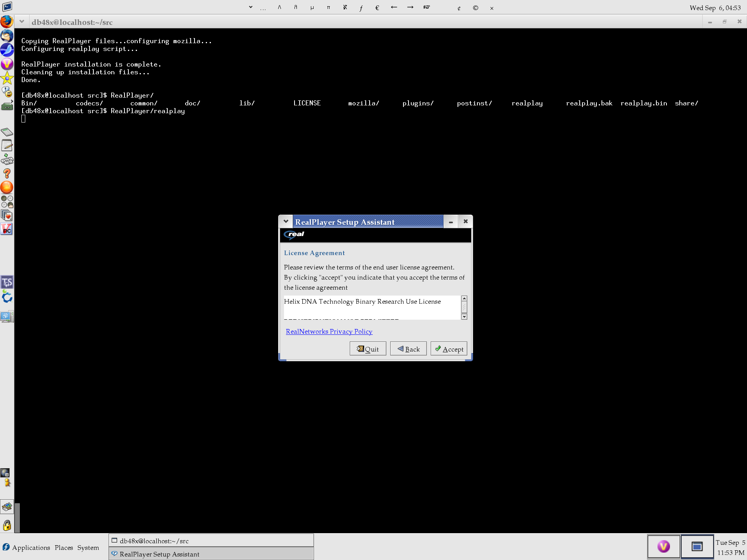Open Thunderbird mail launcher

point(7,36)
